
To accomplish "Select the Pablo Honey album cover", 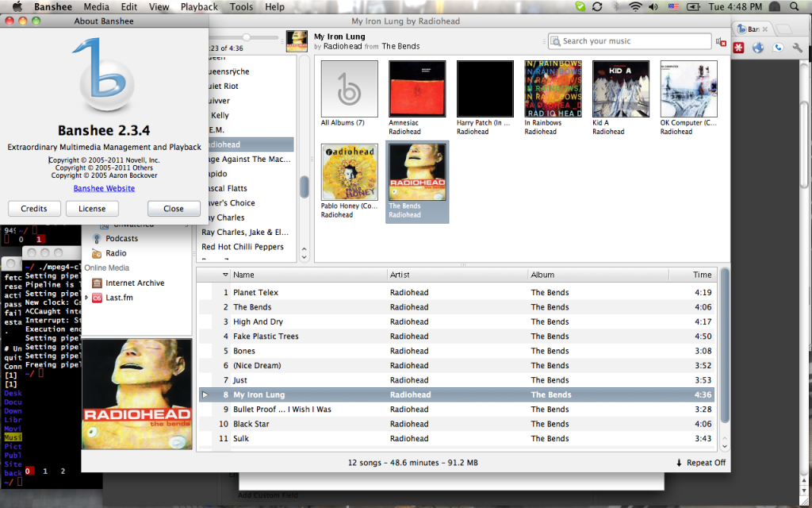I will [x=350, y=172].
